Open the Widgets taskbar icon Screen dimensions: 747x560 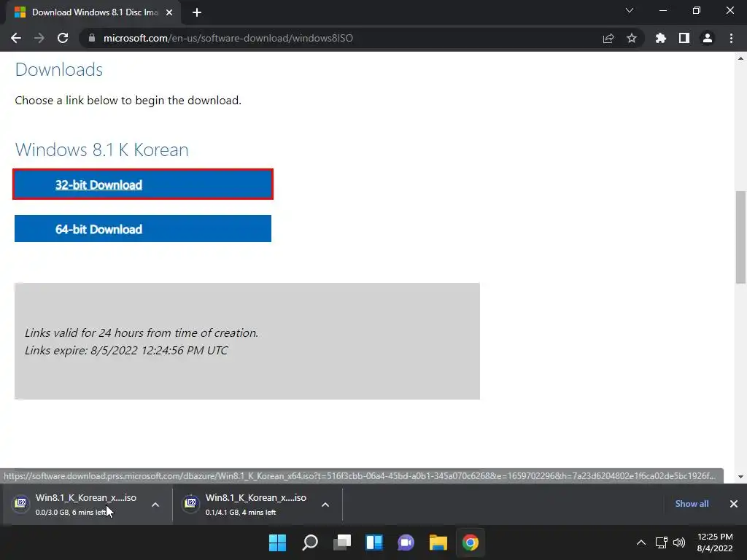pos(374,542)
